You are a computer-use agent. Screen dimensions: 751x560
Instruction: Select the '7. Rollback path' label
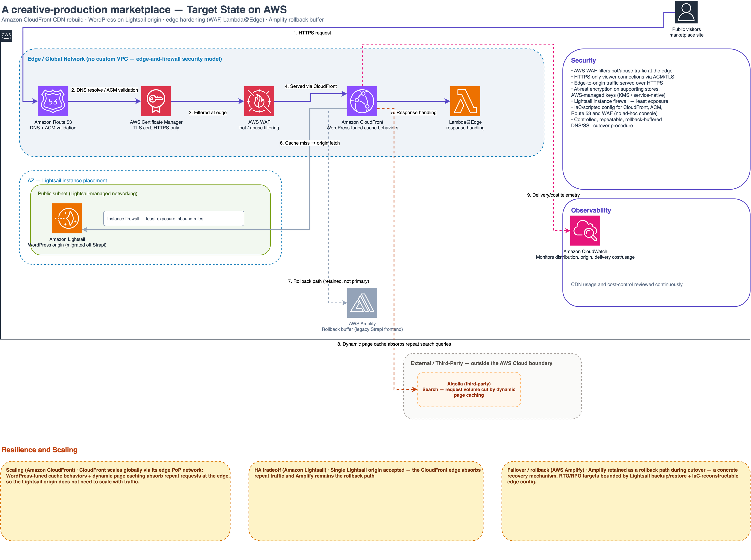[328, 281]
